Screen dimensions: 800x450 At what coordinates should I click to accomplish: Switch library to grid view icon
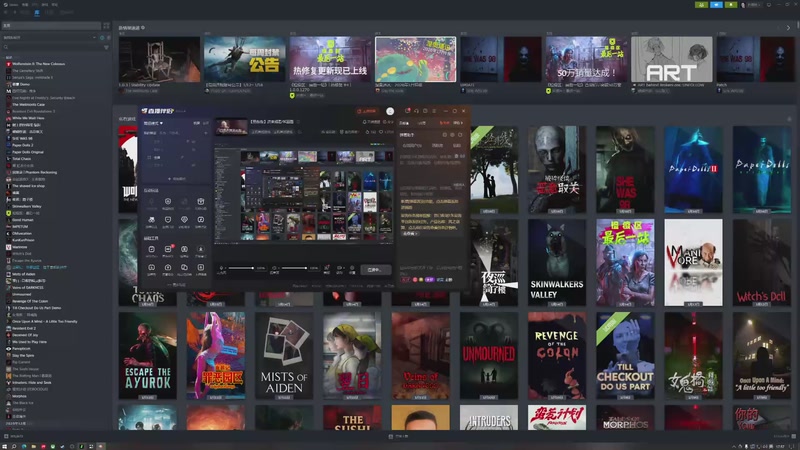106,26
